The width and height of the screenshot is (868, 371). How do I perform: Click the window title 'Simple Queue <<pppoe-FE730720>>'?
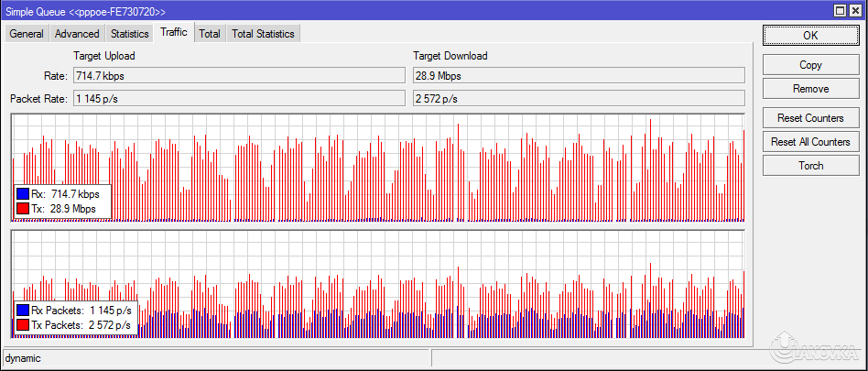[x=85, y=12]
